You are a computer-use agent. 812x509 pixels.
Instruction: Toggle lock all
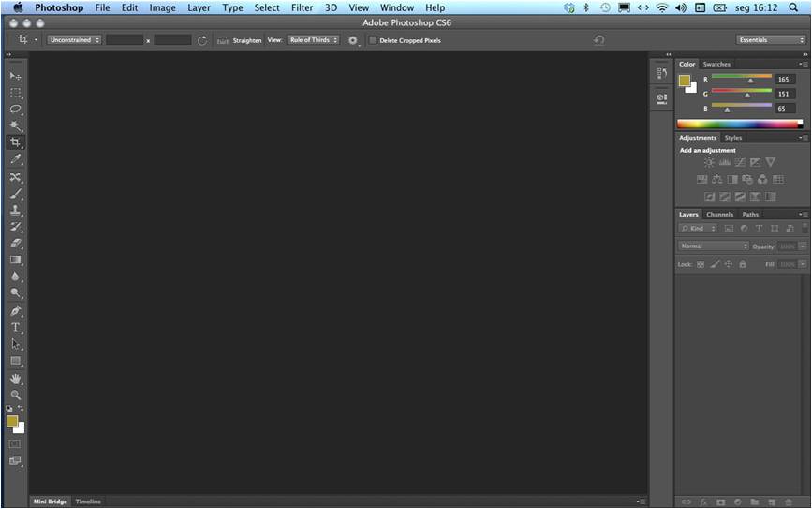[x=743, y=264]
